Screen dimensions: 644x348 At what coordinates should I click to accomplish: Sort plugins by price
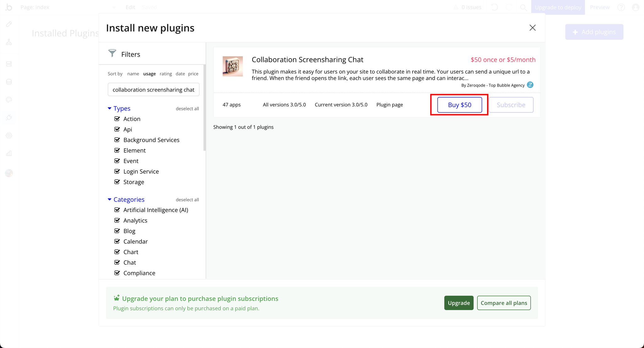coord(193,74)
